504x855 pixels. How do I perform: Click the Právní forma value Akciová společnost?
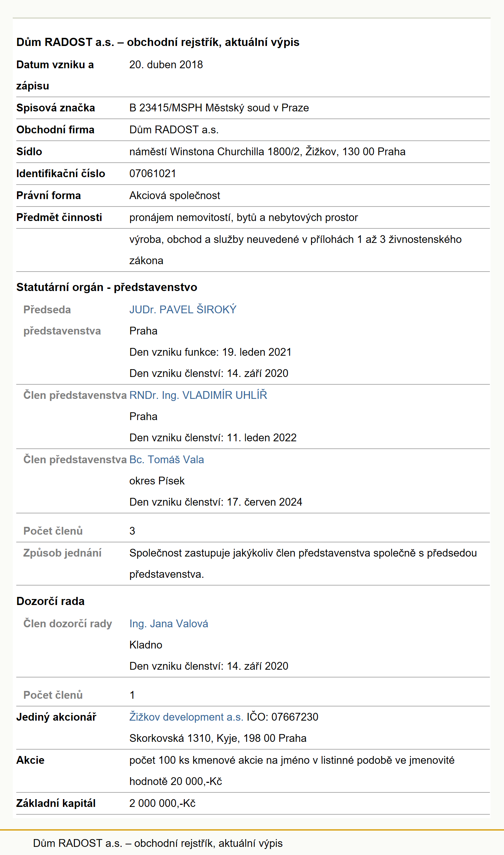(x=175, y=196)
